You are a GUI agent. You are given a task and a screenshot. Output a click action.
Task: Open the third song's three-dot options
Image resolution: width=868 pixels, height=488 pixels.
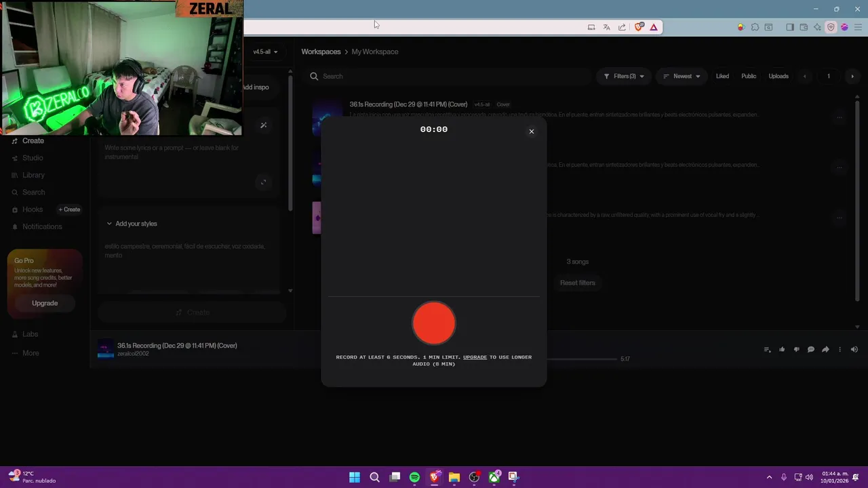(840, 218)
